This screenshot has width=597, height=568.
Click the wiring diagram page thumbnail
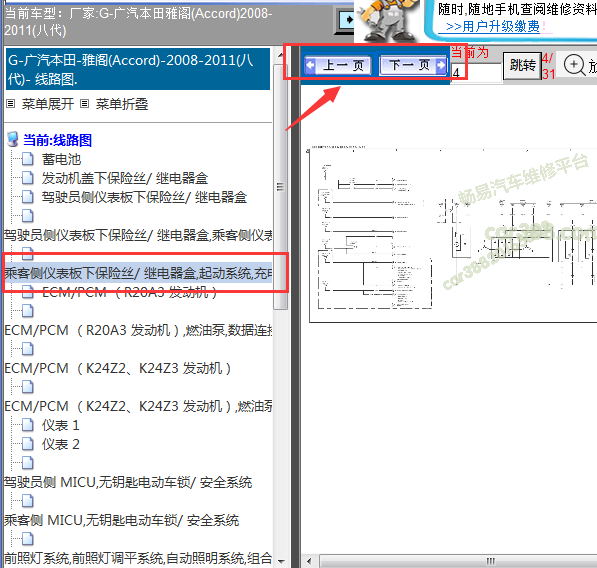pyautogui.click(x=453, y=235)
